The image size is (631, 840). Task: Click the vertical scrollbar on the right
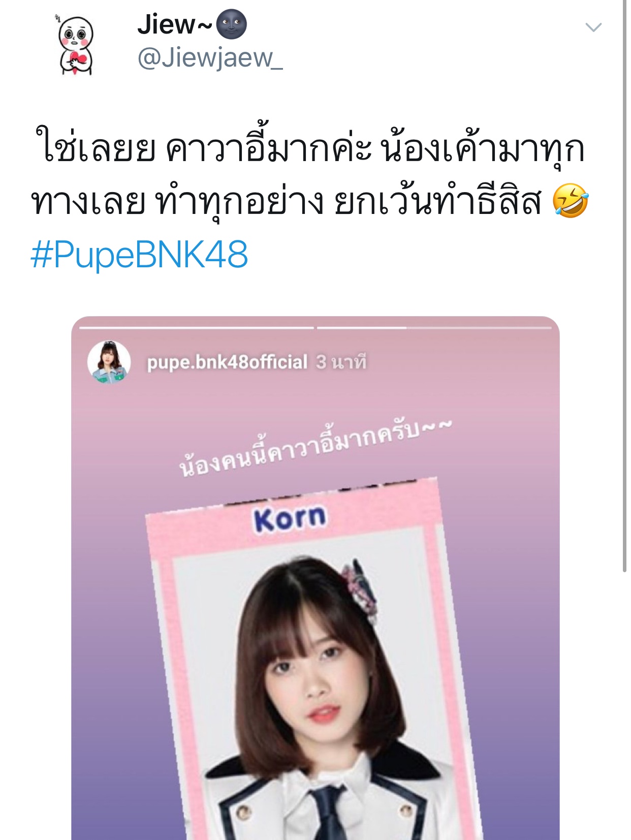click(624, 285)
